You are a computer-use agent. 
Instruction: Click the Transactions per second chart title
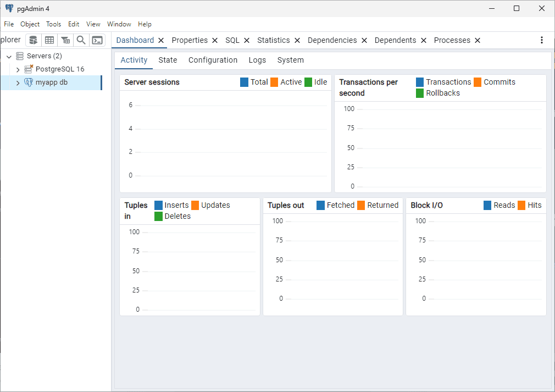(368, 87)
